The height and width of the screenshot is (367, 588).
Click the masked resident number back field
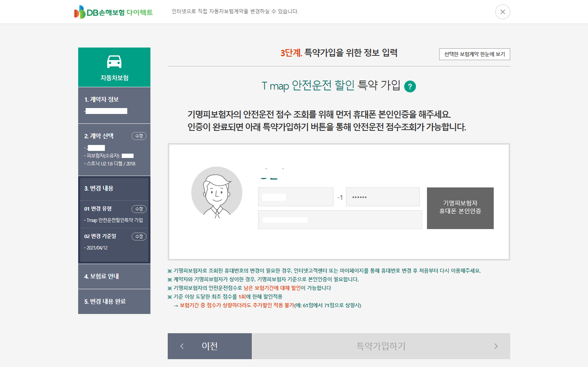click(383, 197)
